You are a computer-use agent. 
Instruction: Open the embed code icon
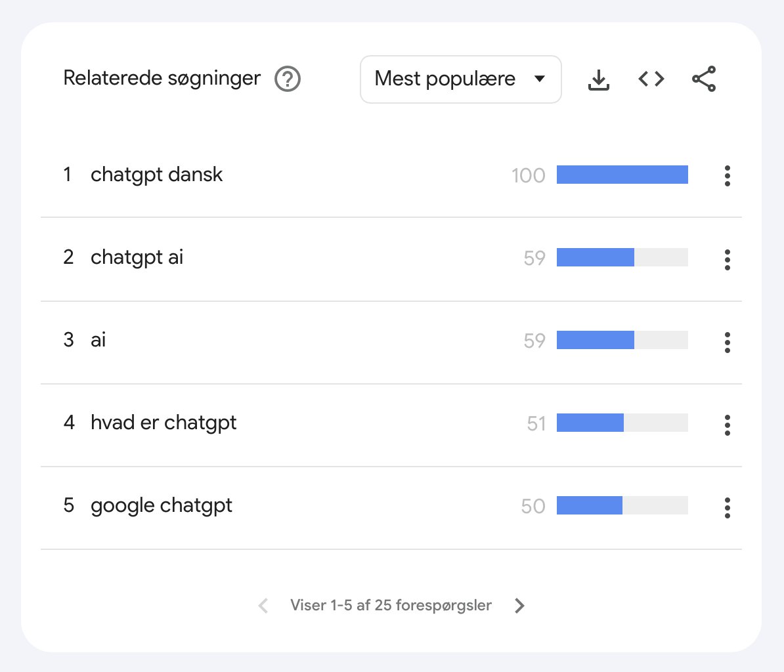[651, 79]
